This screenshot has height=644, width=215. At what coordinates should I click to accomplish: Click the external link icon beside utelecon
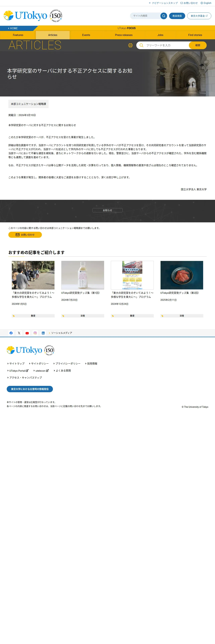[47, 371]
